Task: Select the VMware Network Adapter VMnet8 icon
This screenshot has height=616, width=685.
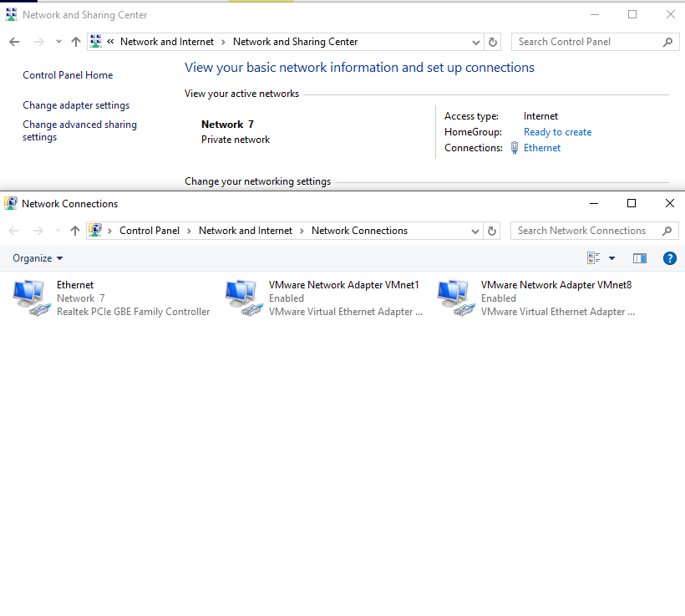Action: (456, 298)
